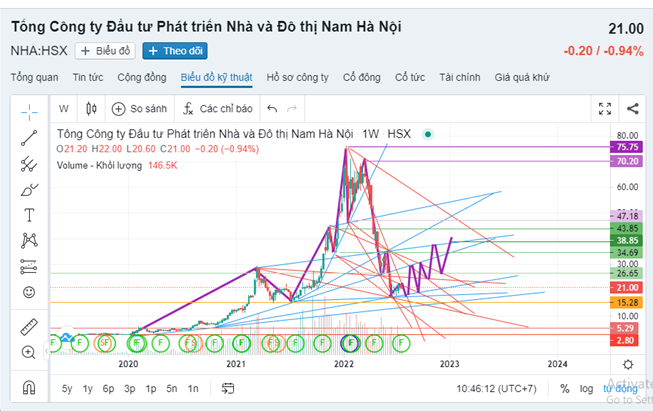Switch to the Tài chính tab

click(x=460, y=77)
